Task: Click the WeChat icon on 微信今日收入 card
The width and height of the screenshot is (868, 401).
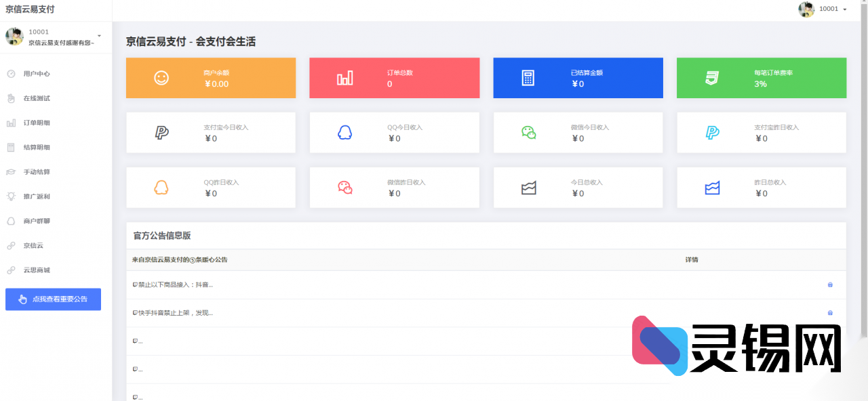Action: coord(529,132)
